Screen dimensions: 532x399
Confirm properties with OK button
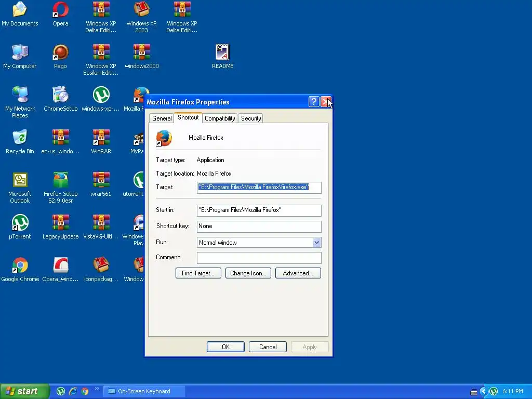point(225,347)
